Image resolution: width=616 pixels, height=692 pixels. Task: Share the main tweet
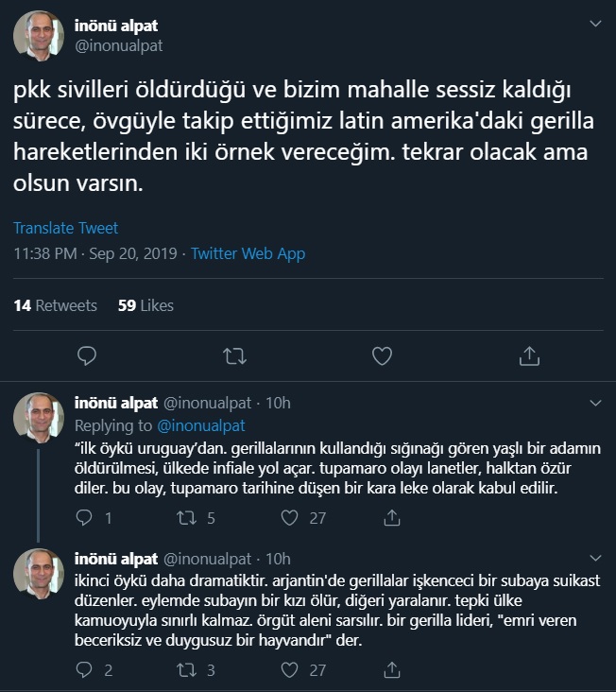(x=529, y=355)
